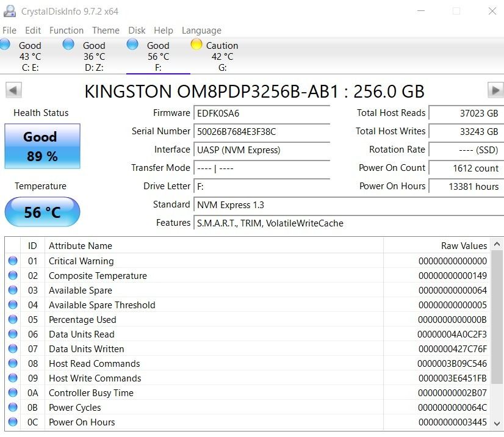Click status dot of Power Cycles row
504x437 pixels.
click(13, 407)
